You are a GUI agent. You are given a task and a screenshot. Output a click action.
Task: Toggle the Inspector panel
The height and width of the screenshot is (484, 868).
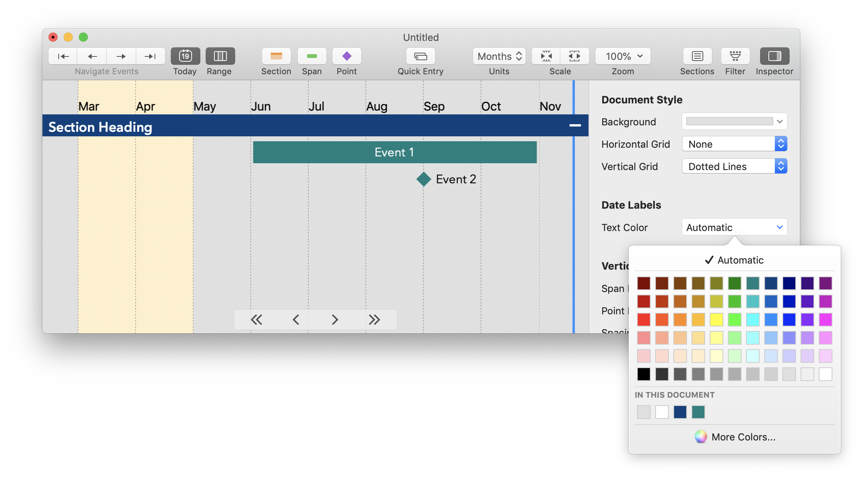click(774, 56)
